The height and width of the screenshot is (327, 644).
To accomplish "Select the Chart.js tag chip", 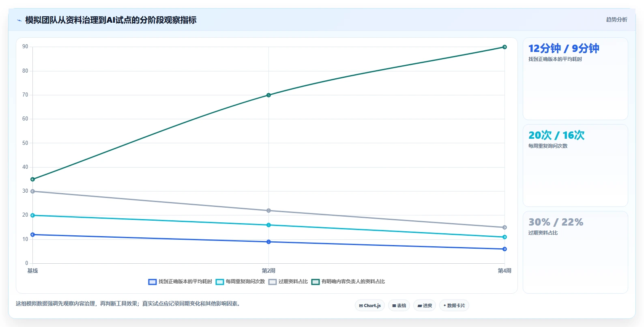I will coord(370,305).
